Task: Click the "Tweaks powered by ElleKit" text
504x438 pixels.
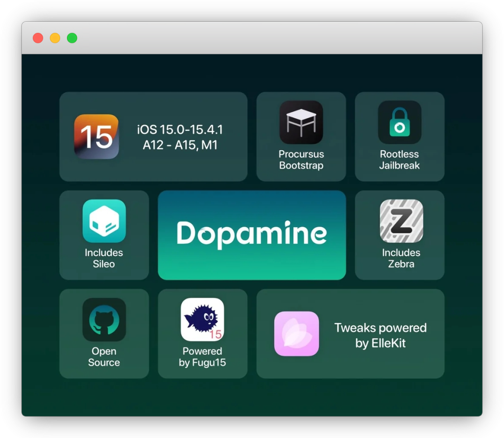Action: (380, 336)
